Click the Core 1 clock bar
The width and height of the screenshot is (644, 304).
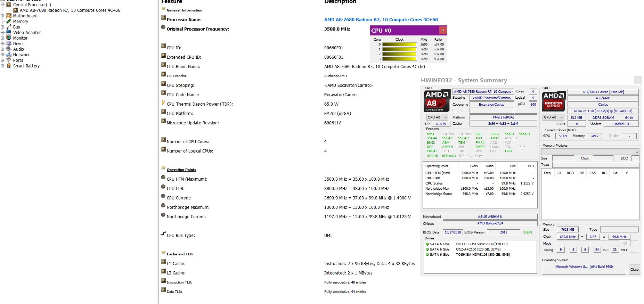click(x=399, y=49)
